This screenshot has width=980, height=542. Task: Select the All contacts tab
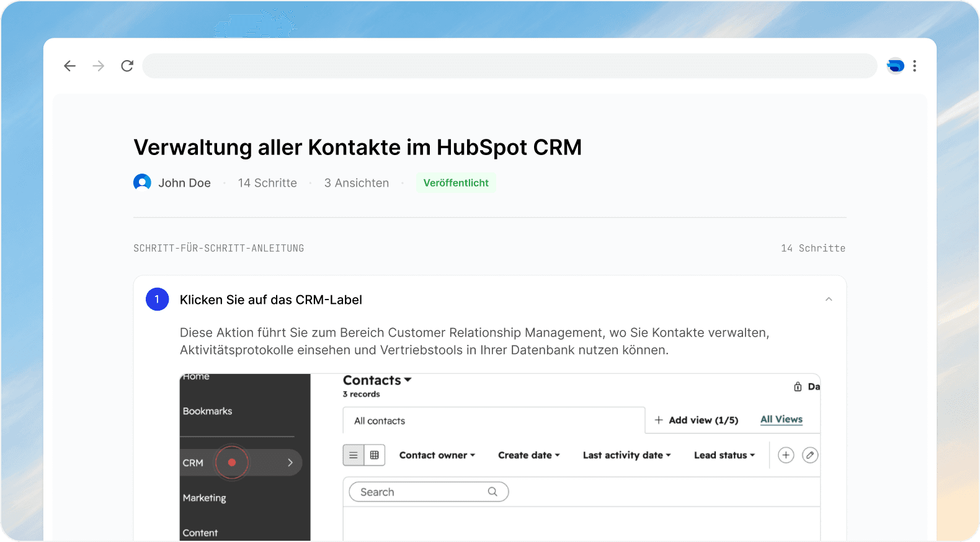494,420
